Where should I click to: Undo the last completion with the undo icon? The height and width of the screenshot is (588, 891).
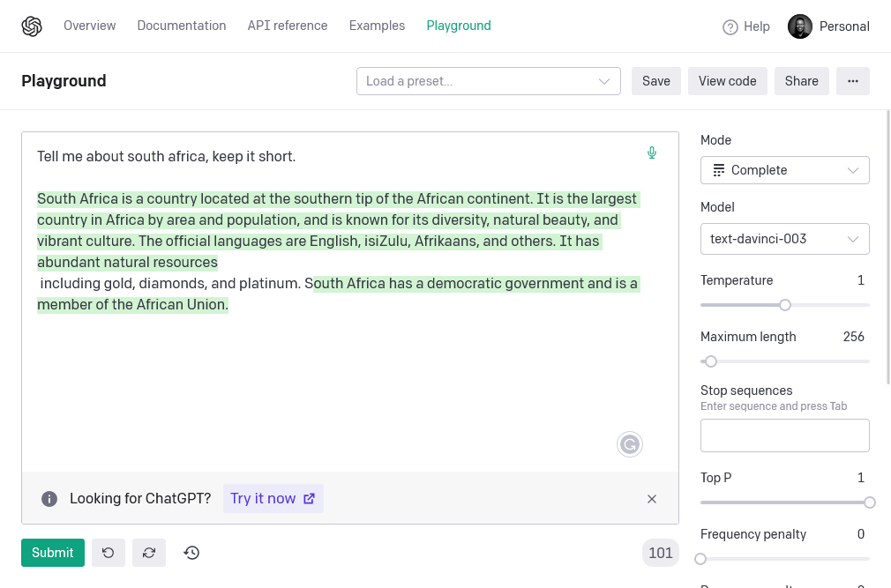coord(108,553)
